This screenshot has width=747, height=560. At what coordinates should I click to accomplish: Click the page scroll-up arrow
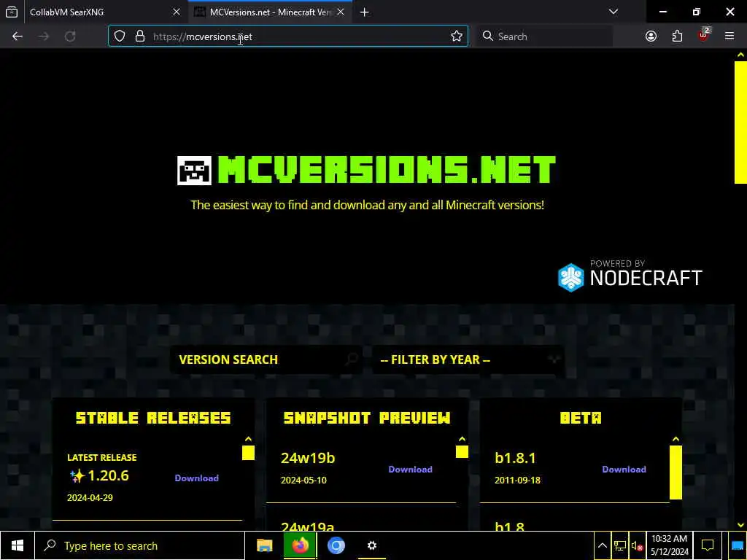[740, 55]
